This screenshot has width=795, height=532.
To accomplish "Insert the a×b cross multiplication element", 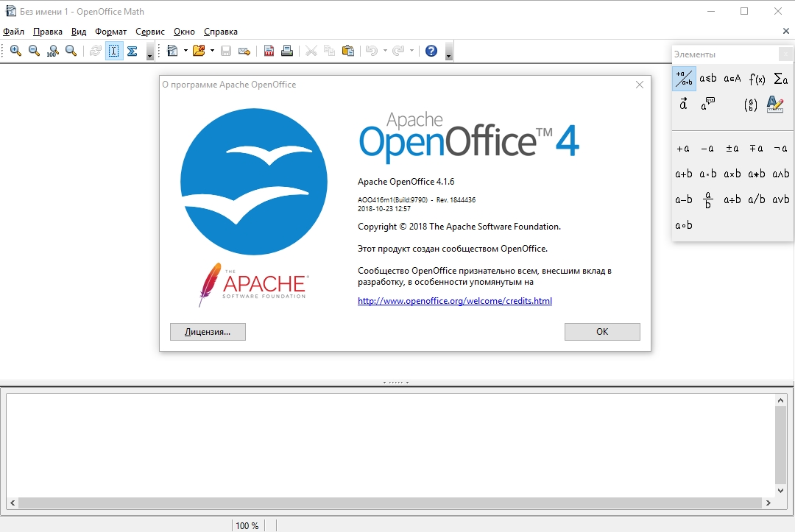I will [x=732, y=174].
